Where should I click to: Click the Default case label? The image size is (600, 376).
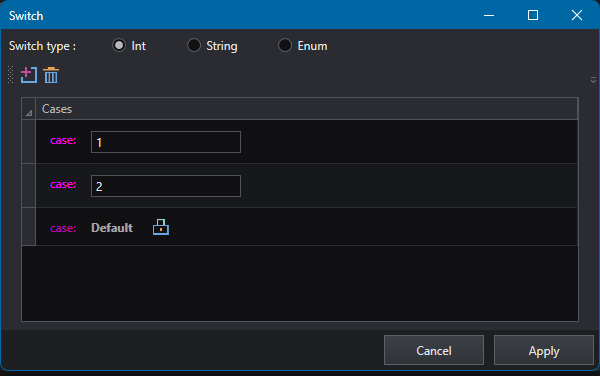tap(112, 228)
